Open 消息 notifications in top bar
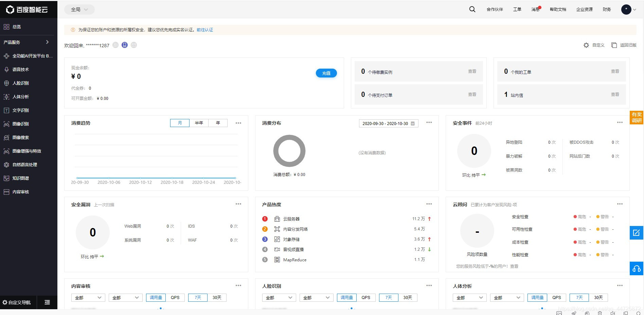This screenshot has height=315, width=644. click(536, 9)
